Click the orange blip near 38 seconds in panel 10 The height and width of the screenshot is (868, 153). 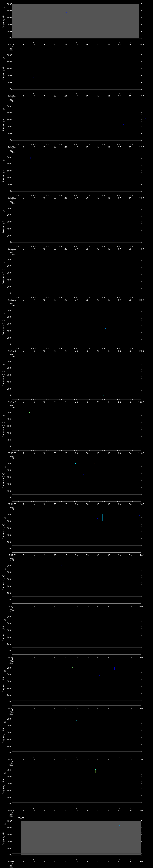point(94,464)
